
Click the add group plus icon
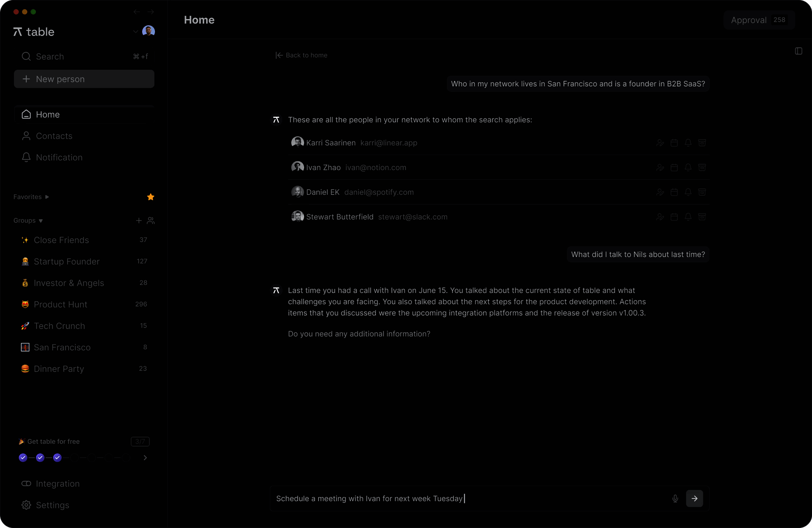click(138, 220)
